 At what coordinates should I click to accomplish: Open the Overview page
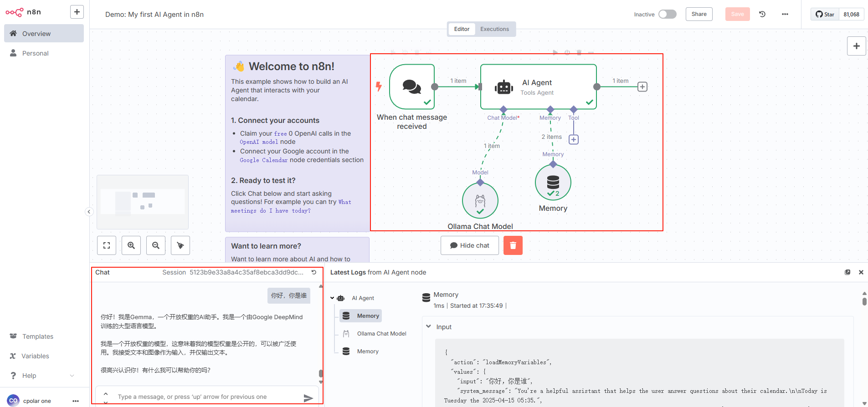click(44, 34)
